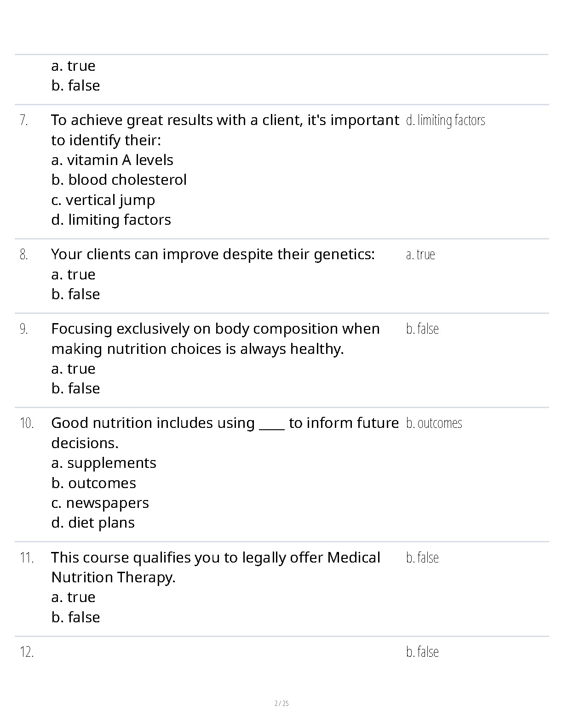The image size is (563, 728).
Task: Click option 'a. supplements'
Action: [x=104, y=463]
